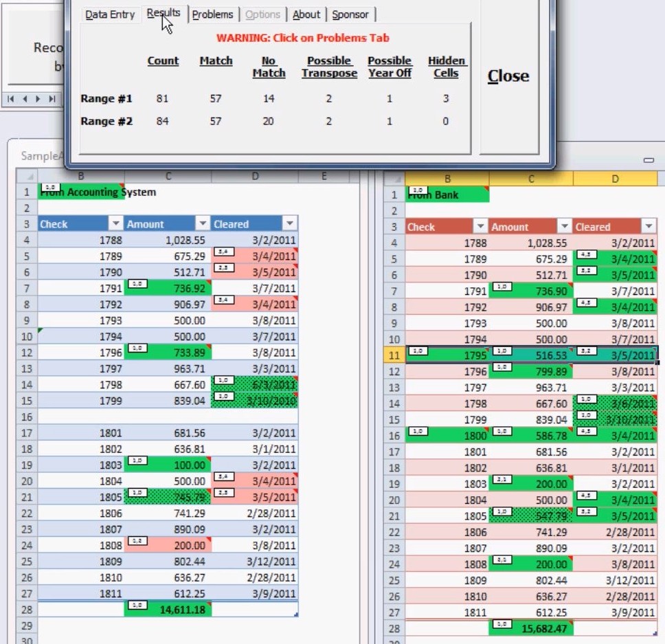The image size is (665, 644).
Task: Select column E header in Accounting sheet
Action: click(324, 176)
